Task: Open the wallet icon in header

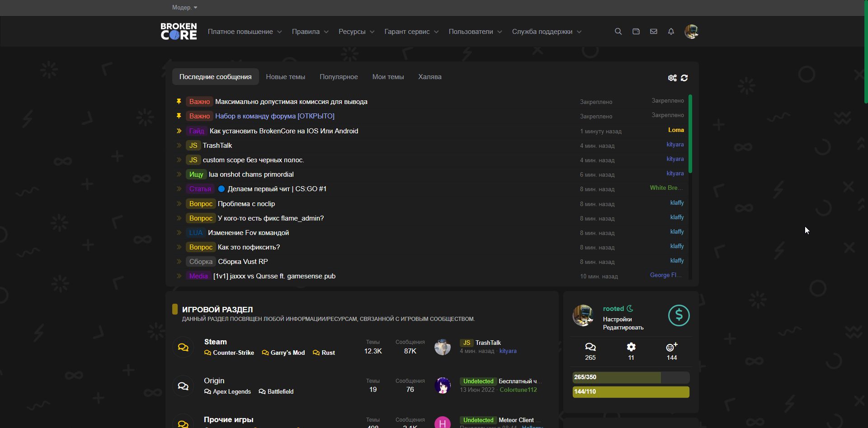Action: click(x=636, y=32)
